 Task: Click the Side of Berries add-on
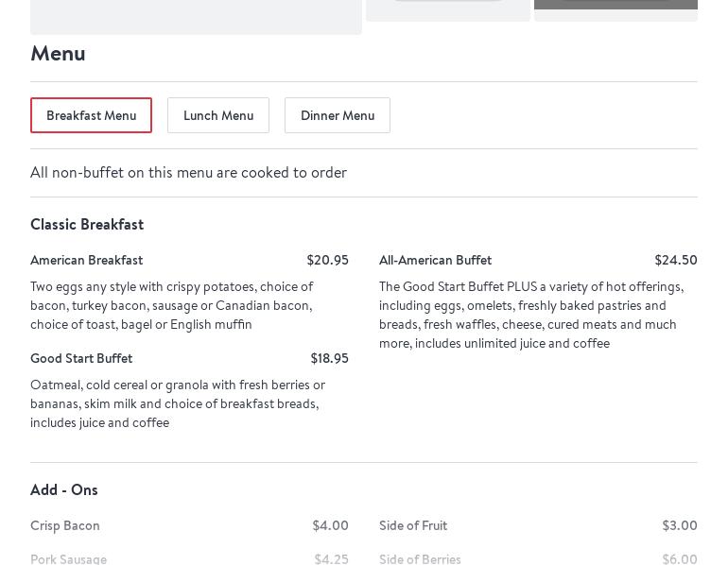click(420, 558)
